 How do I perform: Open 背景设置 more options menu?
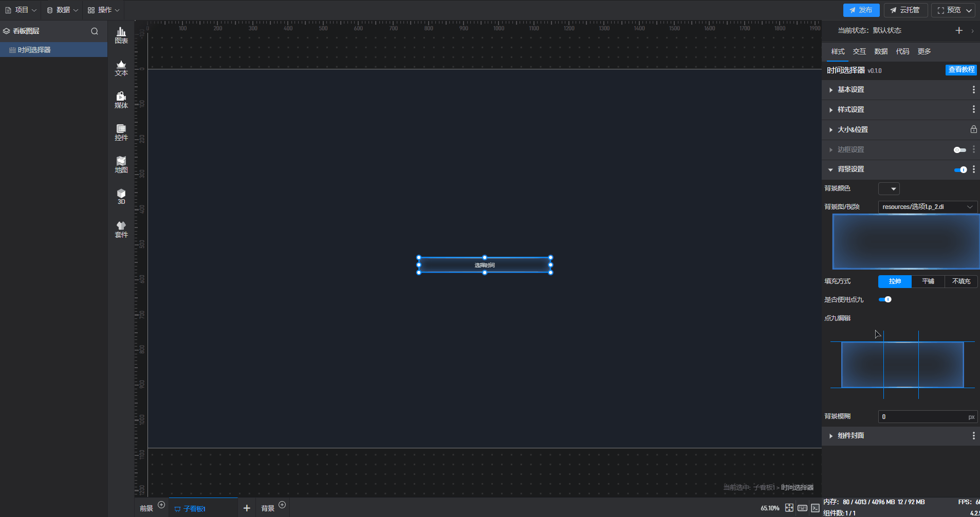(x=973, y=169)
